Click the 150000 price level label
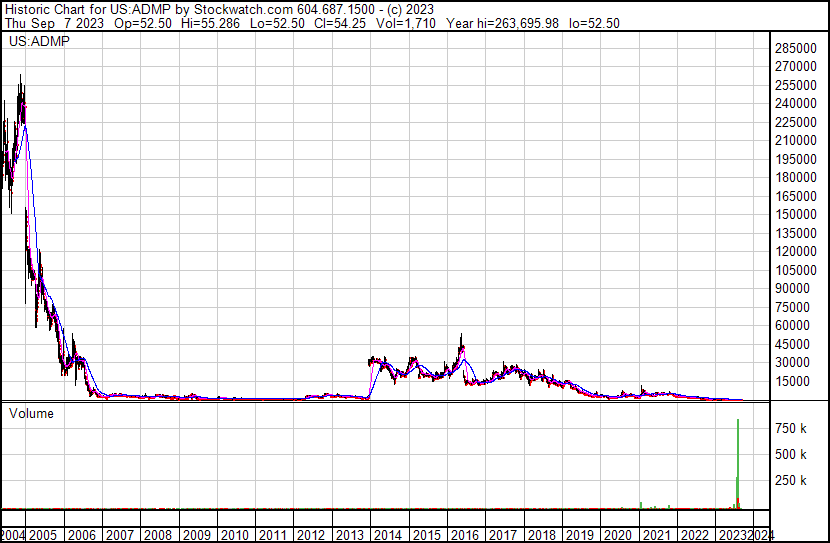This screenshot has height=543, width=830. tap(798, 215)
